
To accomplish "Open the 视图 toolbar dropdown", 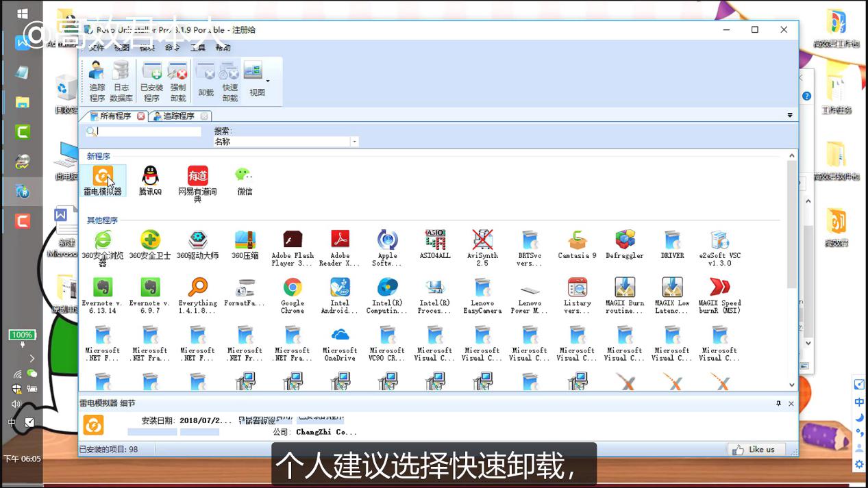I will tap(257, 81).
